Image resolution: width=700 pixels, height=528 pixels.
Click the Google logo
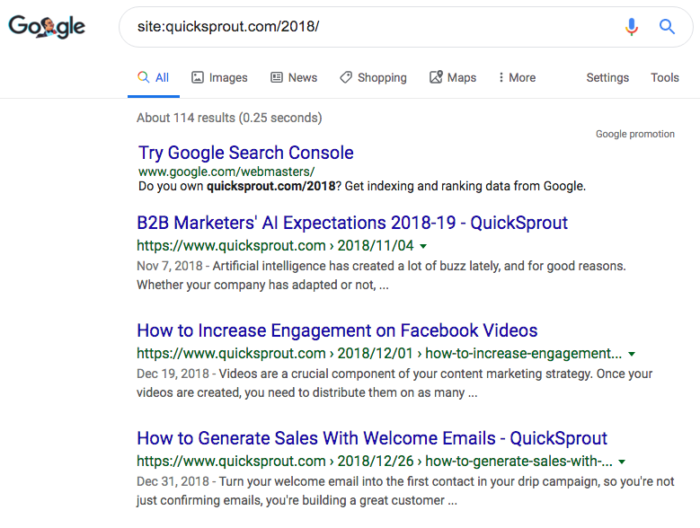pyautogui.click(x=47, y=26)
